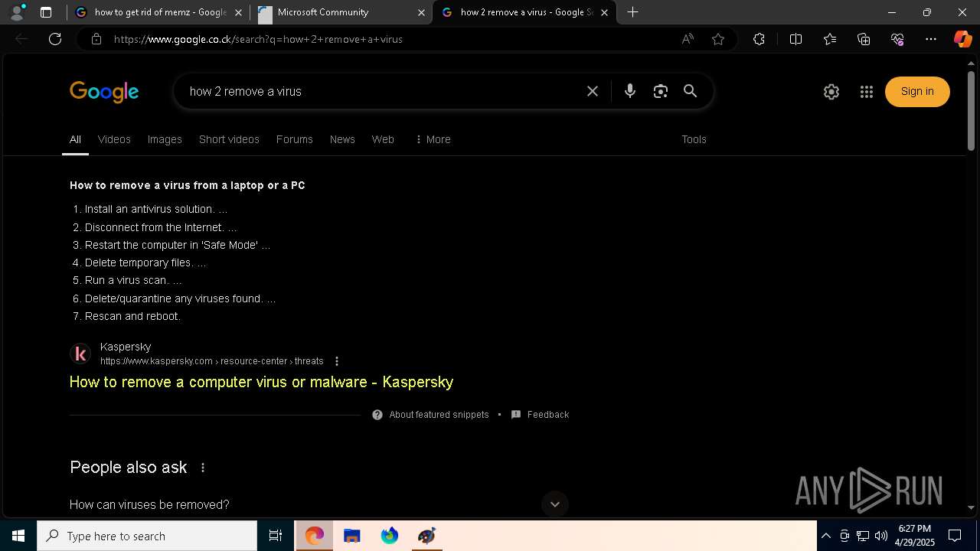Close the how 2 remove a virus tab
The height and width of the screenshot is (551, 980).
[x=605, y=12]
